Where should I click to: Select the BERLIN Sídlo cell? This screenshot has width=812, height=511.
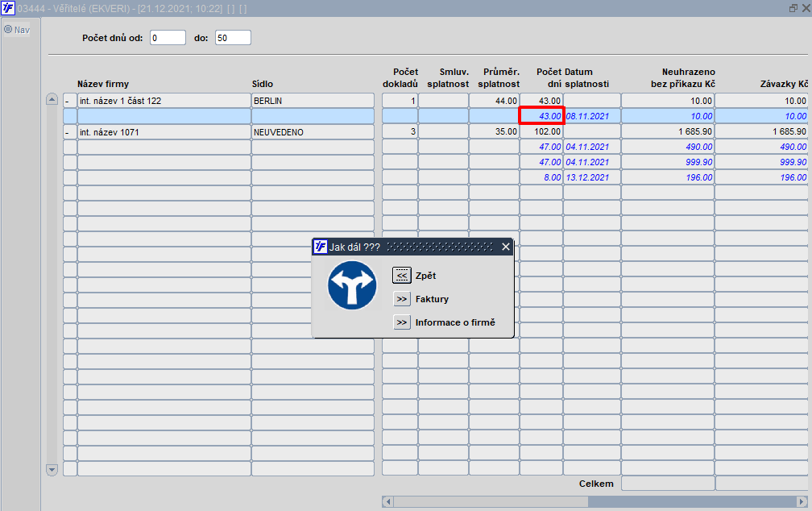pyautogui.click(x=313, y=101)
